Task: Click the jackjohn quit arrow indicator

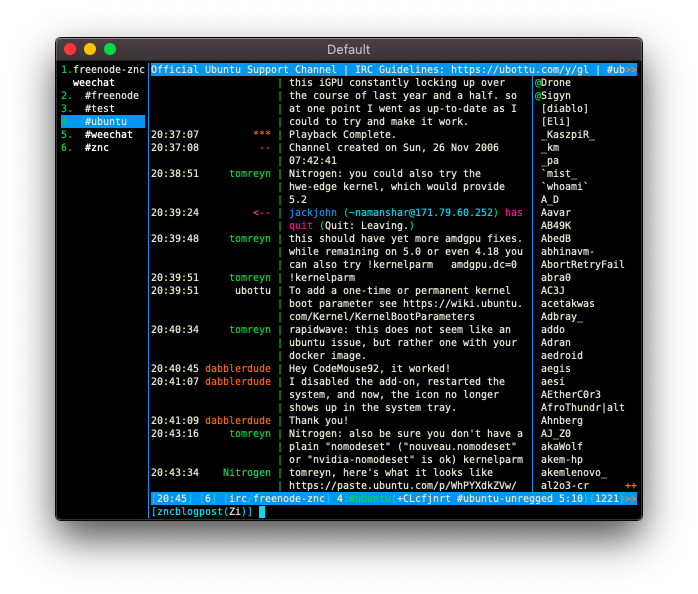Action: pyautogui.click(x=262, y=212)
